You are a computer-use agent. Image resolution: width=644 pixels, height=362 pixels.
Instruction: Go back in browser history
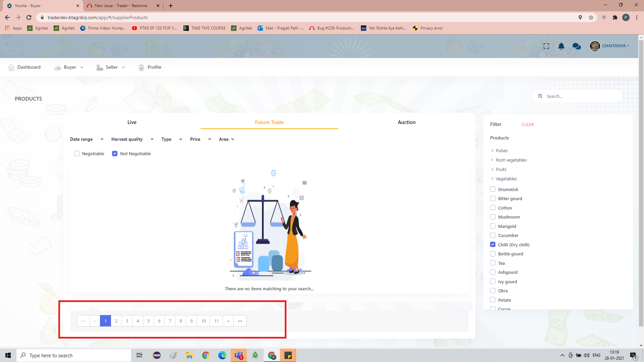tap(7, 17)
